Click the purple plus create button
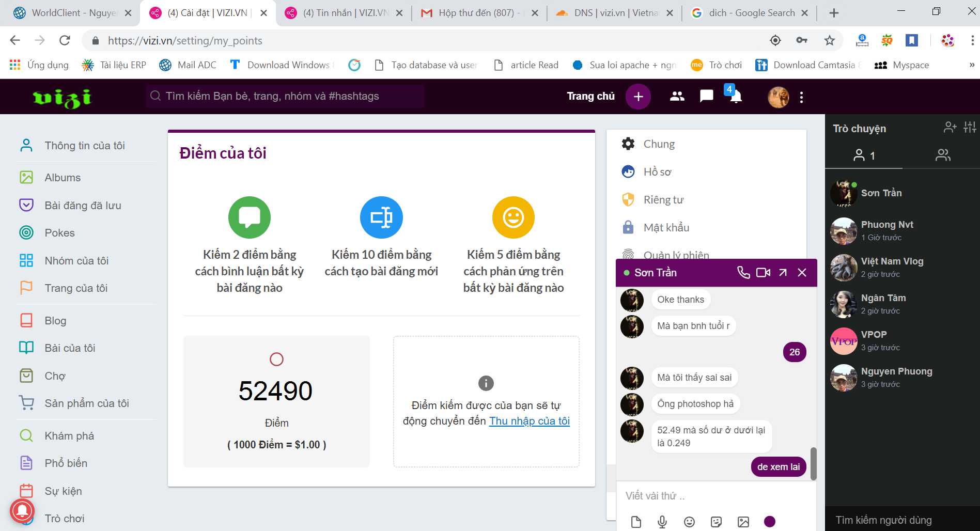Image resolution: width=980 pixels, height=531 pixels. [x=638, y=97]
